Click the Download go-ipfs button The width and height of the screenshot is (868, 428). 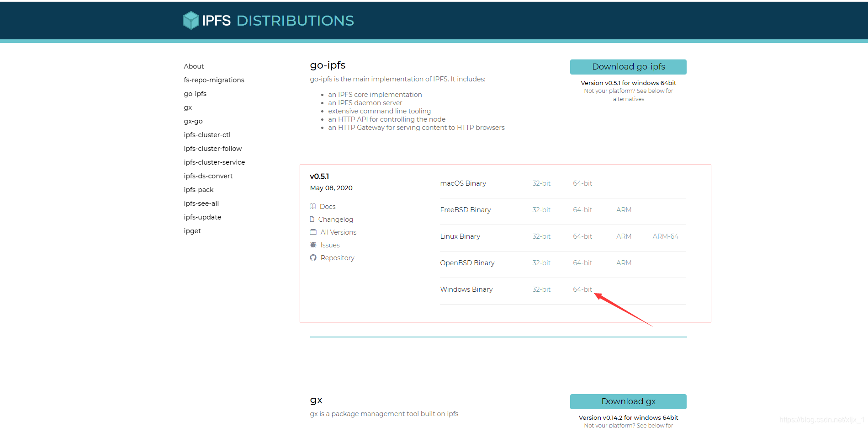point(628,67)
